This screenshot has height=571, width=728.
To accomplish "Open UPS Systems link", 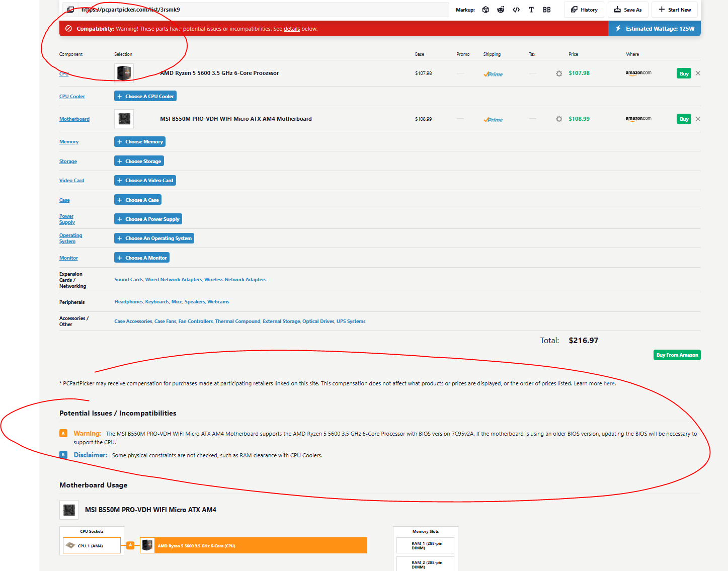I will pos(351,321).
